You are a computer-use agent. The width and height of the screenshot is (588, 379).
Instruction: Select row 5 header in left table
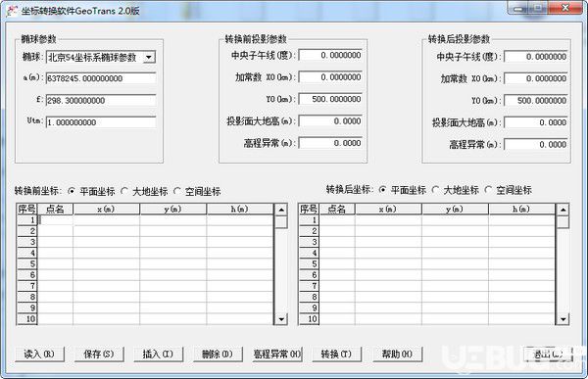point(27,263)
